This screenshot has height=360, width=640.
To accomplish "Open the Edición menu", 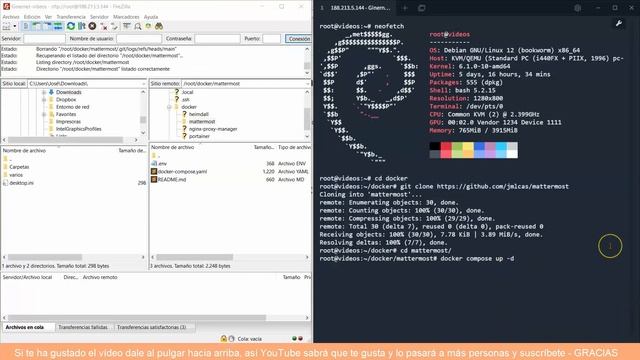I will tap(32, 17).
